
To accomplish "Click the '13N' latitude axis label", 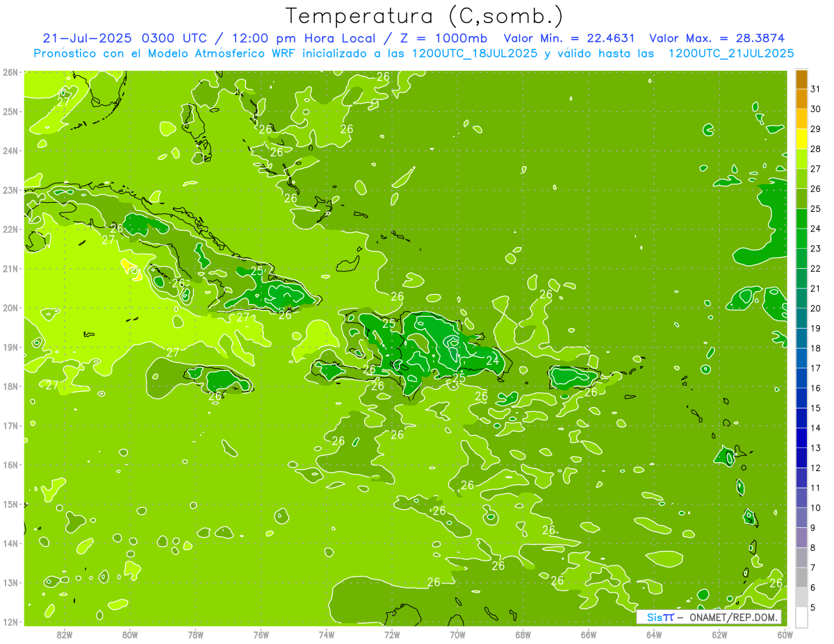I will pyautogui.click(x=10, y=583).
